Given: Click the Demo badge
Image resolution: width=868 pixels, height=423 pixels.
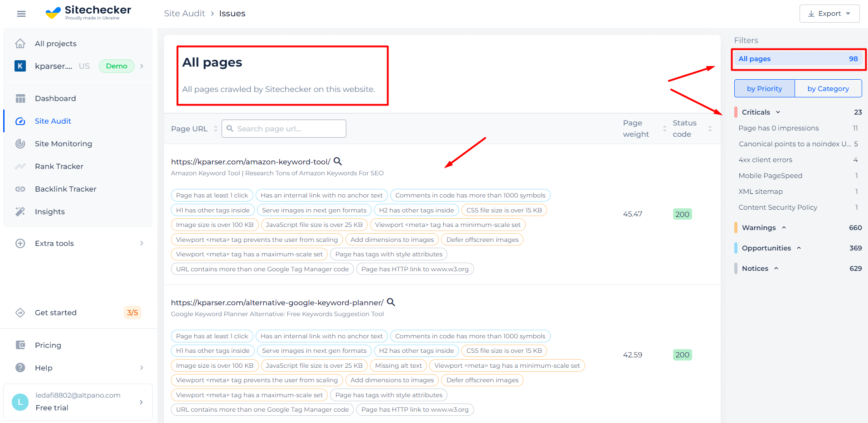Looking at the screenshot, I should click(116, 66).
